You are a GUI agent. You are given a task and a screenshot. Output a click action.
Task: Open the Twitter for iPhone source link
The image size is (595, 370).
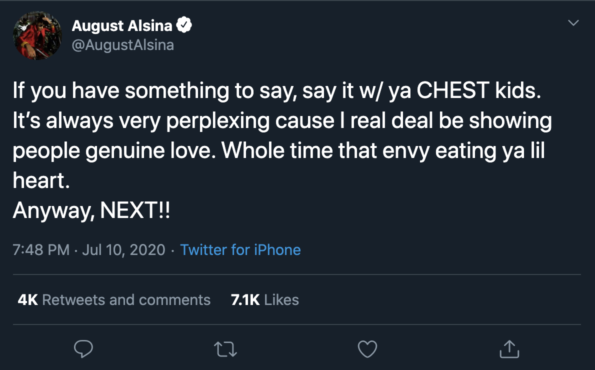[240, 250]
